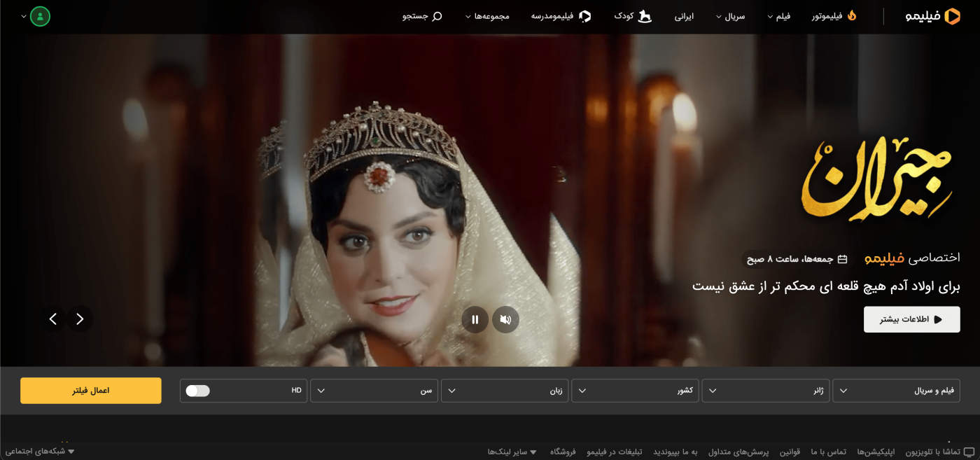
Task: Open the زبان (language) filter dropdown
Action: point(504,390)
